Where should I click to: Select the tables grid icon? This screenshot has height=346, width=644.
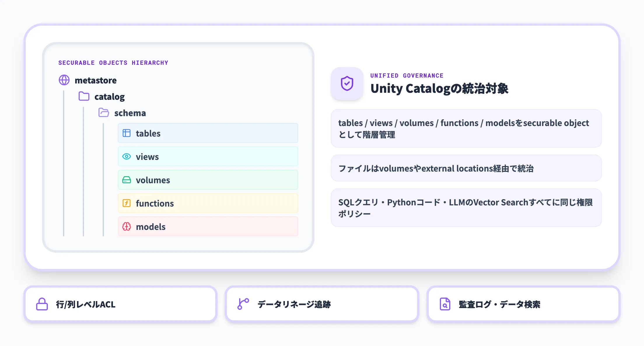click(126, 133)
